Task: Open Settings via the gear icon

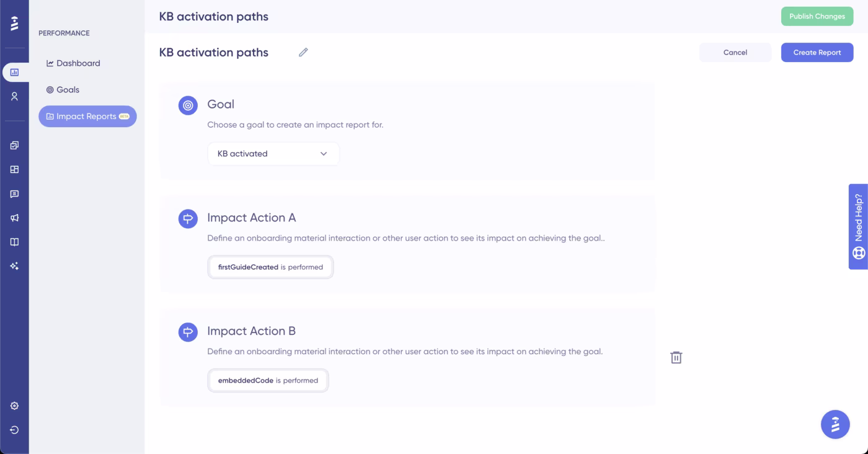Action: pos(15,406)
